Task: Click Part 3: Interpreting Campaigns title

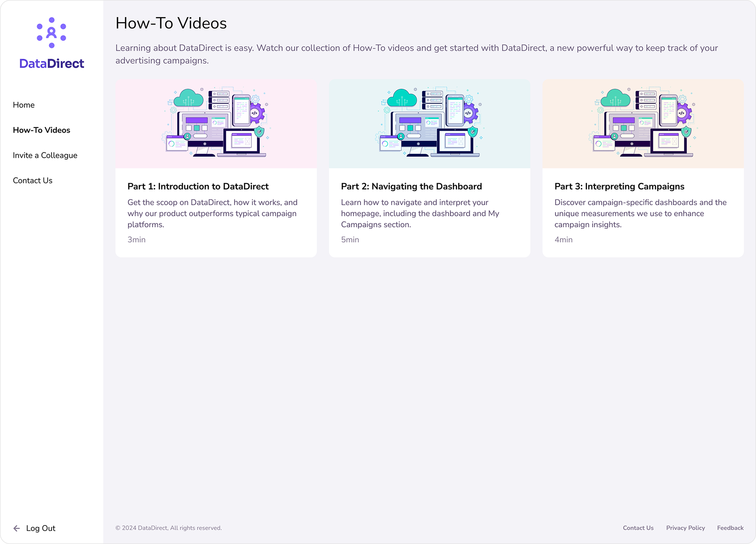Action: [x=619, y=187]
